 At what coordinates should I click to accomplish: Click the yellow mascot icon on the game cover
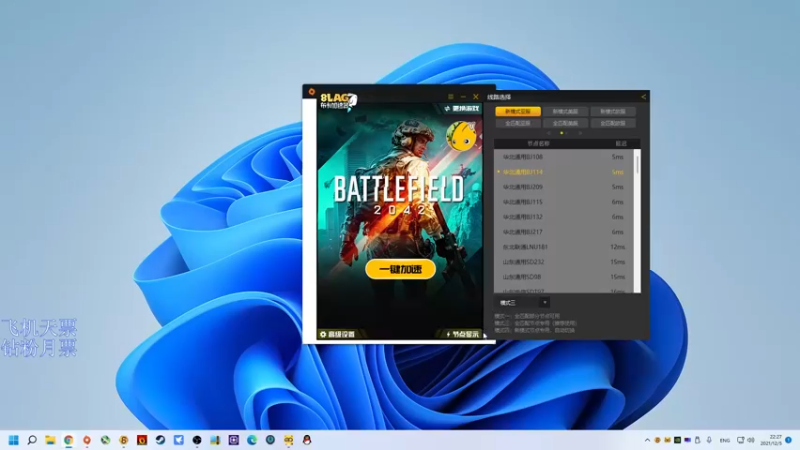[x=461, y=136]
